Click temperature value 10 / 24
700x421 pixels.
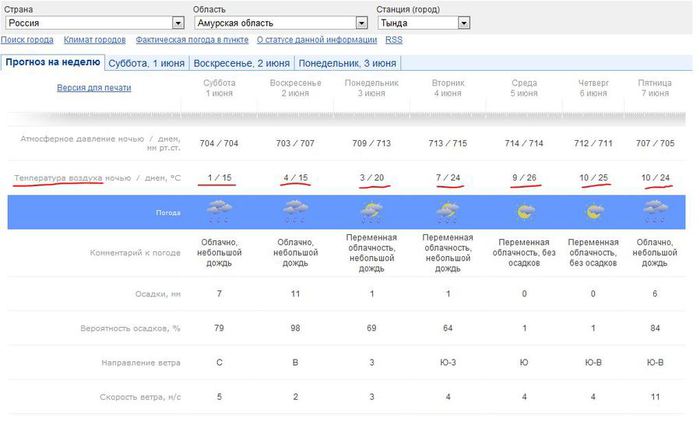(x=655, y=178)
